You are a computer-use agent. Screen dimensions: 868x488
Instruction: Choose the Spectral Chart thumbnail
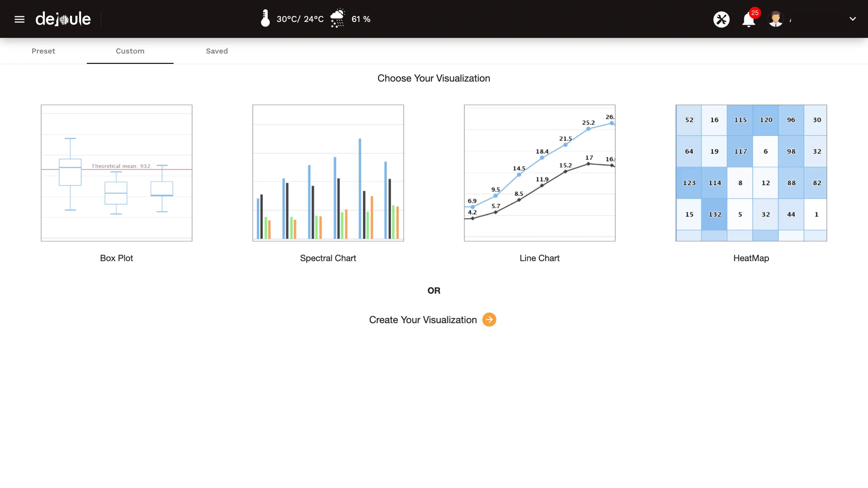pyautogui.click(x=328, y=173)
